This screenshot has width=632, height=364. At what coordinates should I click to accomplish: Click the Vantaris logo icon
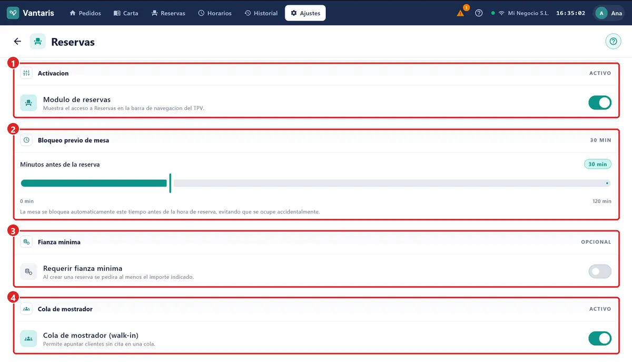(x=13, y=13)
